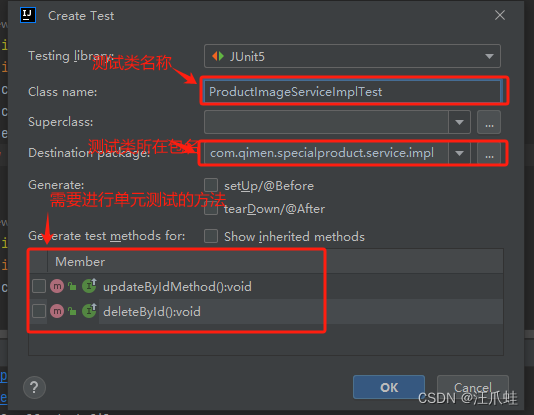Click the Generate label

[x=56, y=185]
